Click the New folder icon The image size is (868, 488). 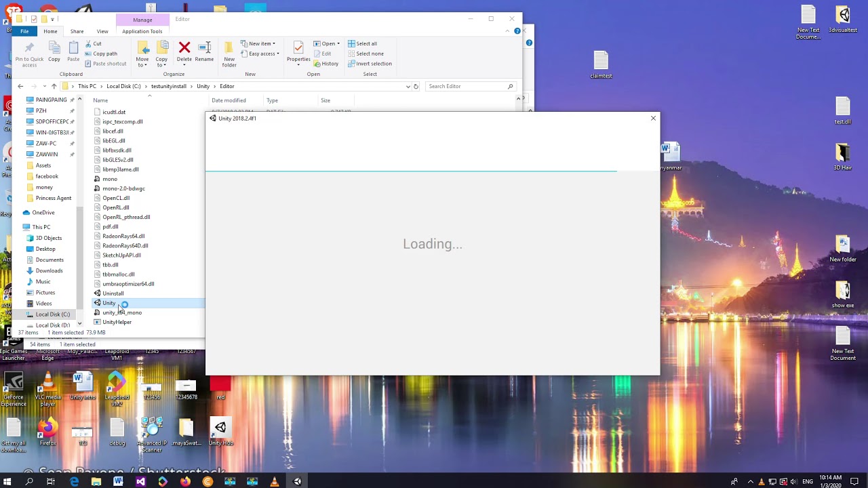tap(229, 54)
